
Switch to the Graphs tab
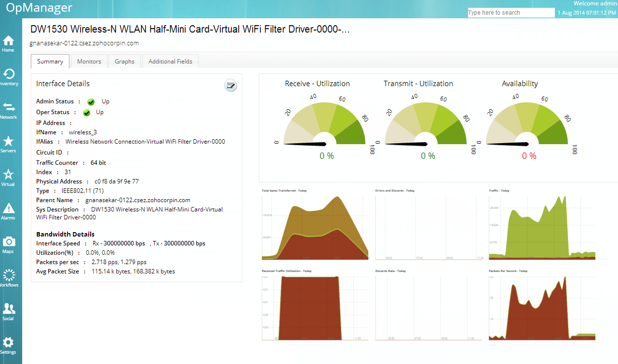point(124,62)
